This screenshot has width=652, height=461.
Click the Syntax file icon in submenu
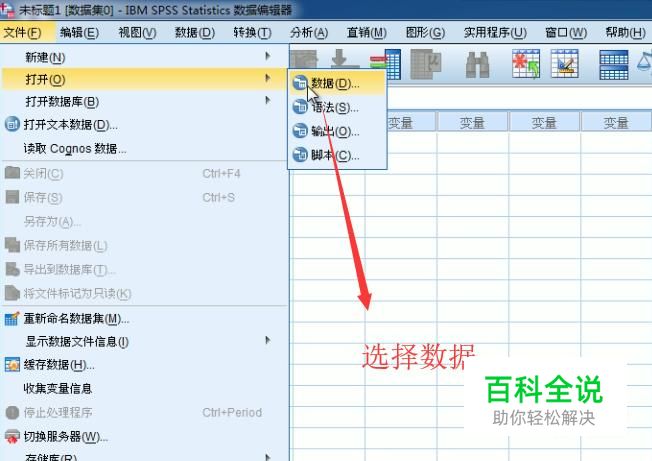300,107
